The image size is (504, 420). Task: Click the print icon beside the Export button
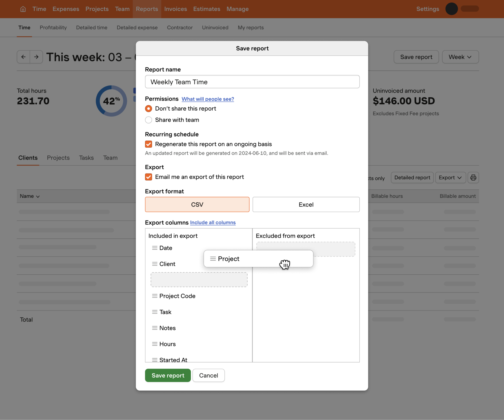pyautogui.click(x=473, y=177)
